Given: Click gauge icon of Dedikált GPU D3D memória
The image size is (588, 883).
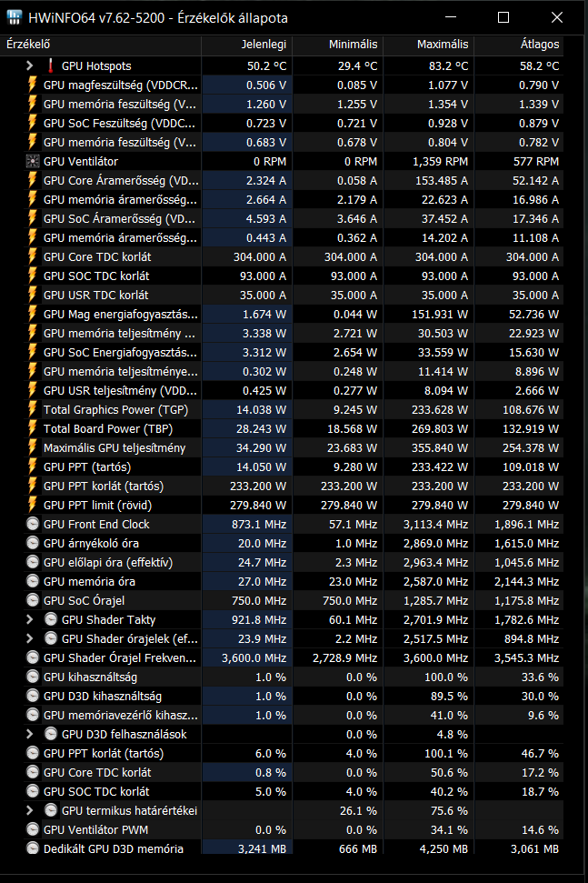Looking at the screenshot, I should (x=33, y=848).
